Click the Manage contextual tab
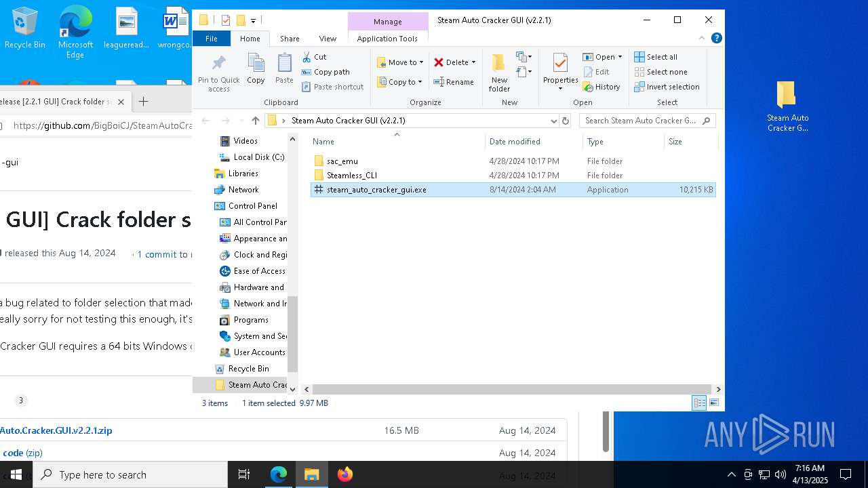The height and width of the screenshot is (488, 868). pos(388,22)
